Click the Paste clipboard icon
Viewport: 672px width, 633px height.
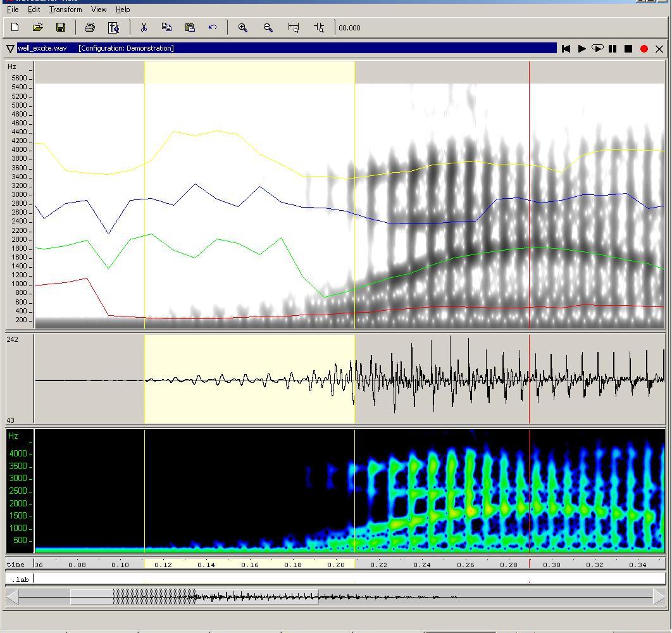pyautogui.click(x=189, y=27)
